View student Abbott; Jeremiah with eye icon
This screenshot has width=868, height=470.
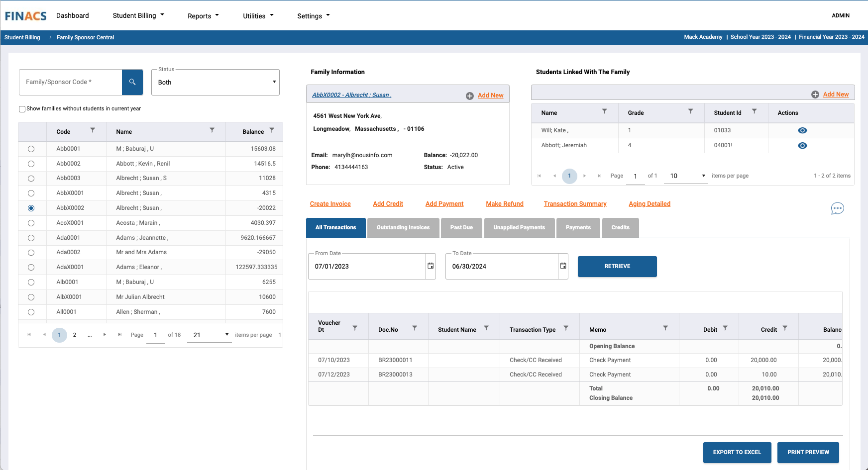pos(802,146)
